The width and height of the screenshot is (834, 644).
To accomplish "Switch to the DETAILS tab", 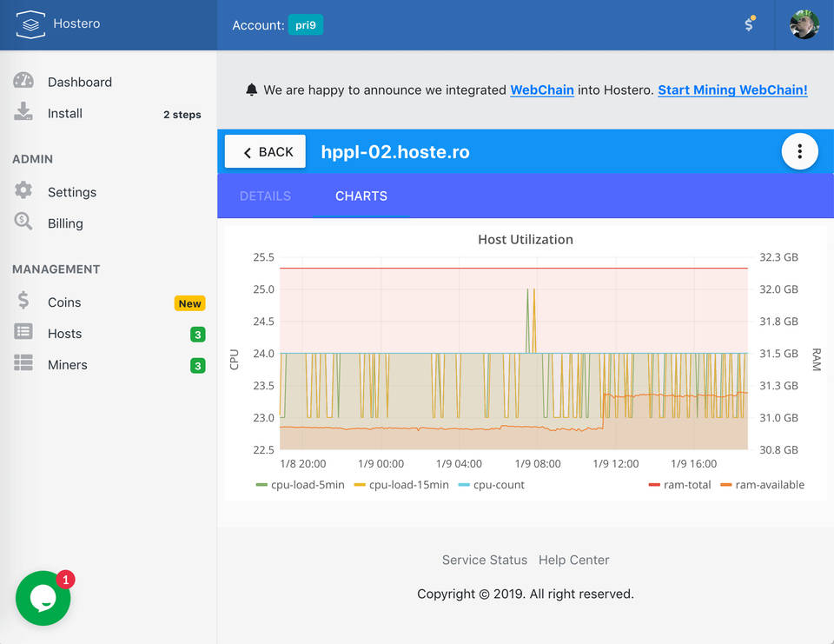I will 265,196.
